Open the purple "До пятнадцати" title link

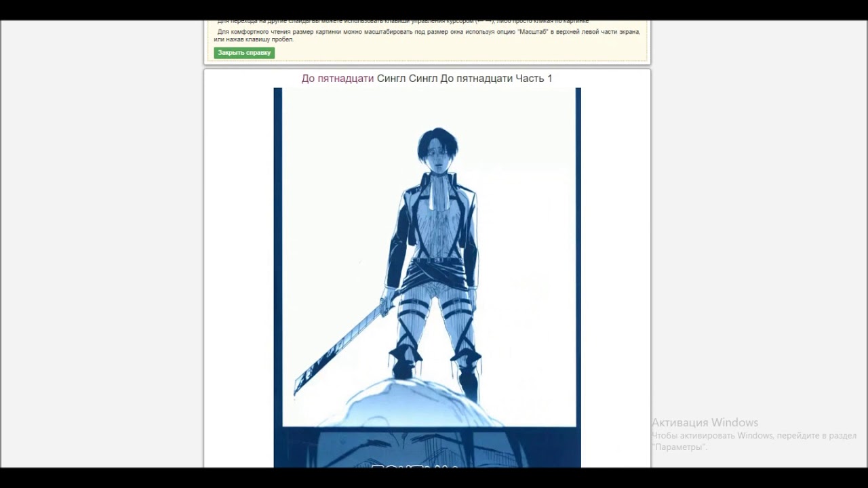(x=338, y=79)
